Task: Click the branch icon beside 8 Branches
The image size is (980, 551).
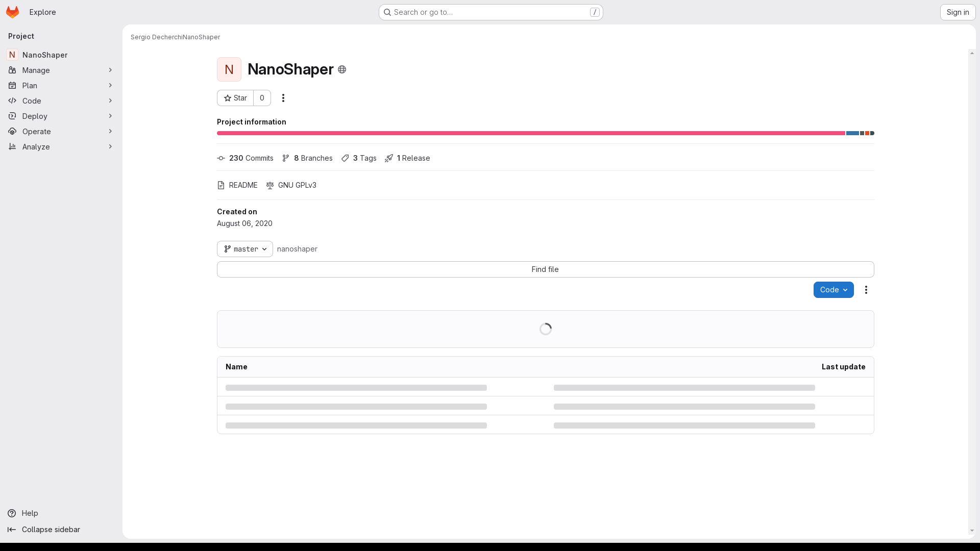Action: [286, 158]
